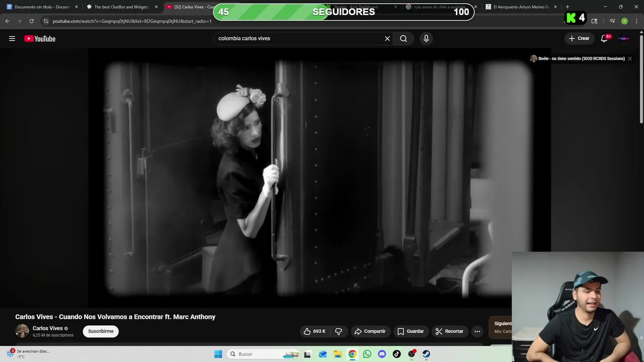Open the Carlos Vives channel avatar
Viewport: 644px width, 362px height.
[x=22, y=331]
